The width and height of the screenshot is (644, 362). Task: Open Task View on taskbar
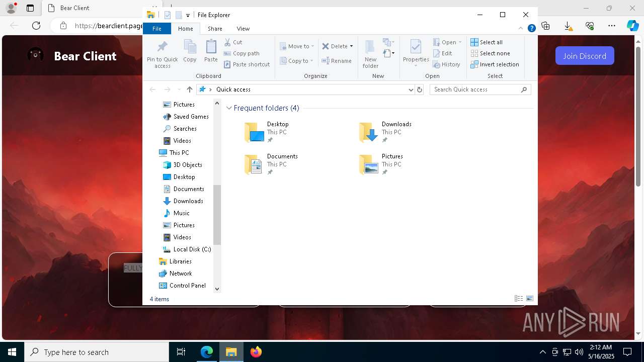[x=181, y=352]
